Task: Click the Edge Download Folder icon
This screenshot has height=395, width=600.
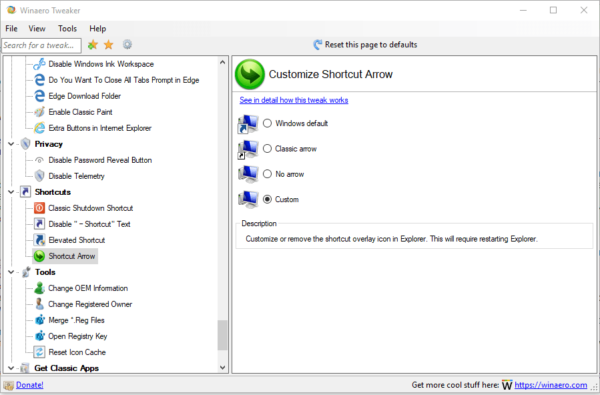Action: (39, 96)
